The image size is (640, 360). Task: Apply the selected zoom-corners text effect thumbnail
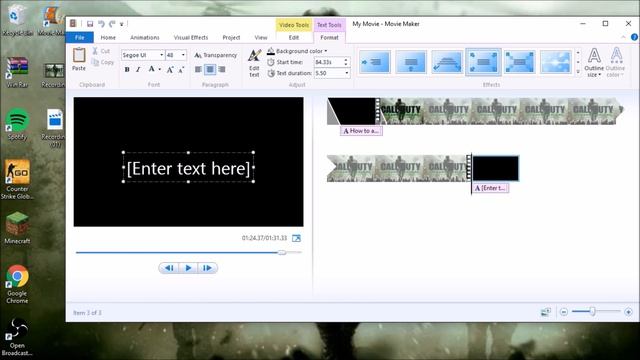click(x=483, y=62)
